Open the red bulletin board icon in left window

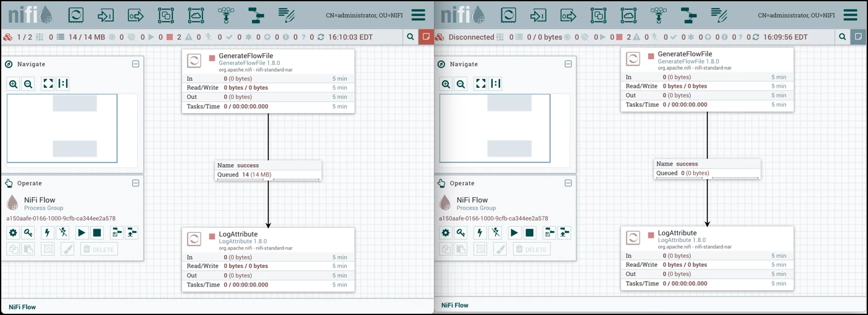[425, 37]
